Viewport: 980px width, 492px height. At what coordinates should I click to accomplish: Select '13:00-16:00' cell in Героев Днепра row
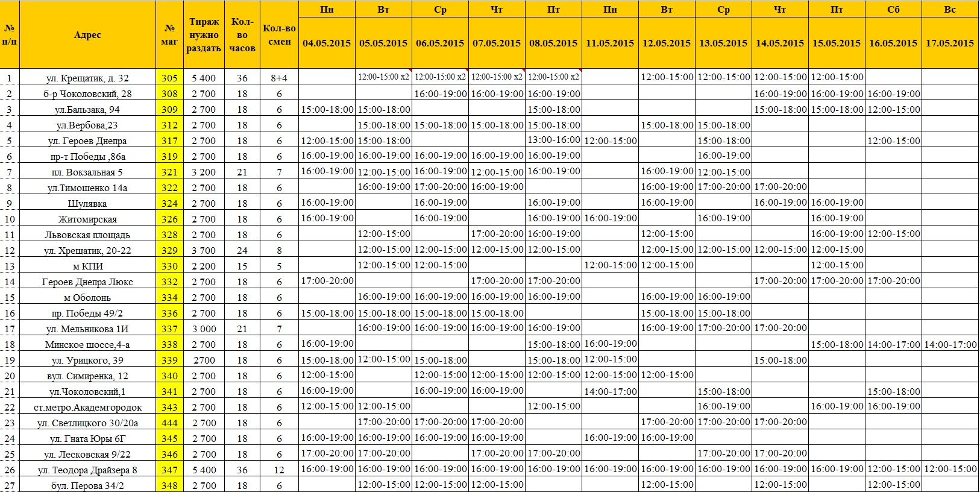pos(553,140)
